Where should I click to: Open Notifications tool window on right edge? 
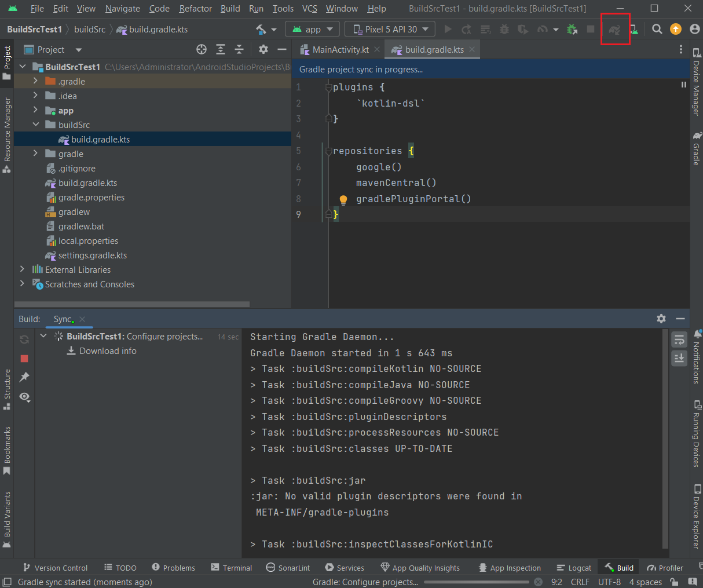pyautogui.click(x=697, y=356)
